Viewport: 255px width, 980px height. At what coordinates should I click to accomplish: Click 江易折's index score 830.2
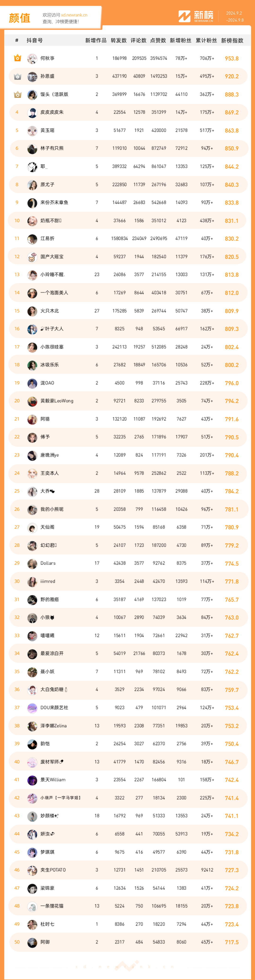coord(231,239)
